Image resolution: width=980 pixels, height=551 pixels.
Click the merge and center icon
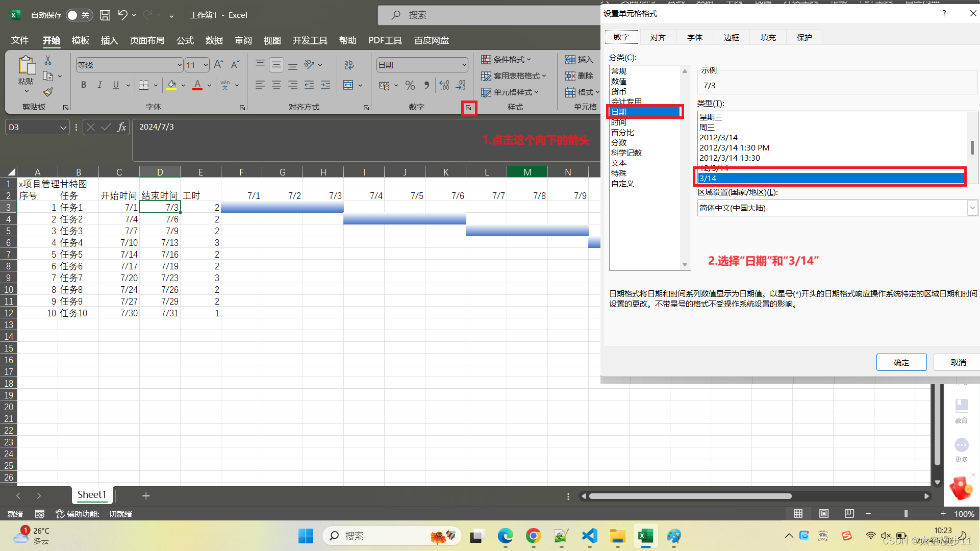coord(348,85)
